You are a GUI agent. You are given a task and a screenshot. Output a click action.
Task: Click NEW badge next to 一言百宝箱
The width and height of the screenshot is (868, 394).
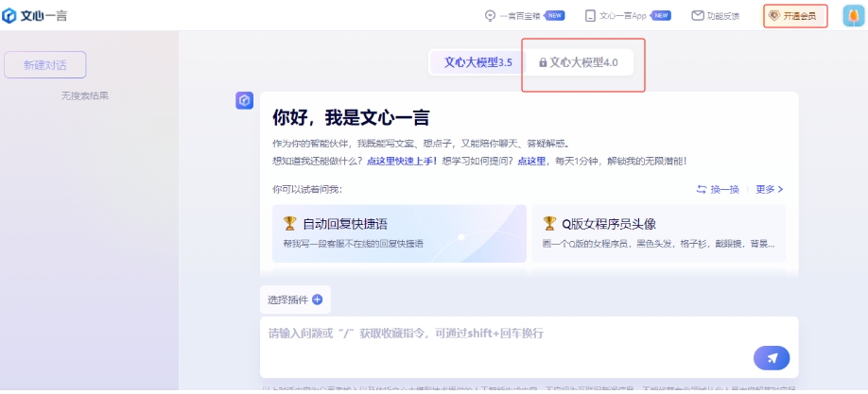click(554, 15)
